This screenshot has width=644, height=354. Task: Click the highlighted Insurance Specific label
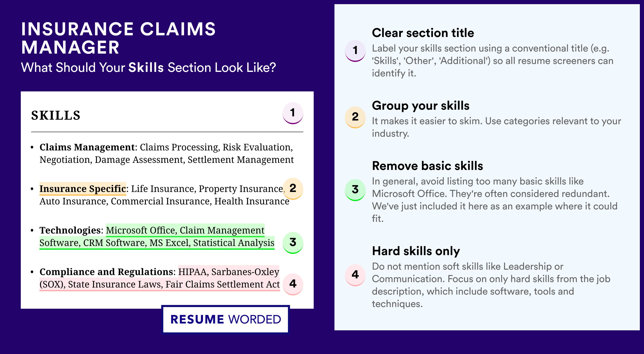[83, 189]
